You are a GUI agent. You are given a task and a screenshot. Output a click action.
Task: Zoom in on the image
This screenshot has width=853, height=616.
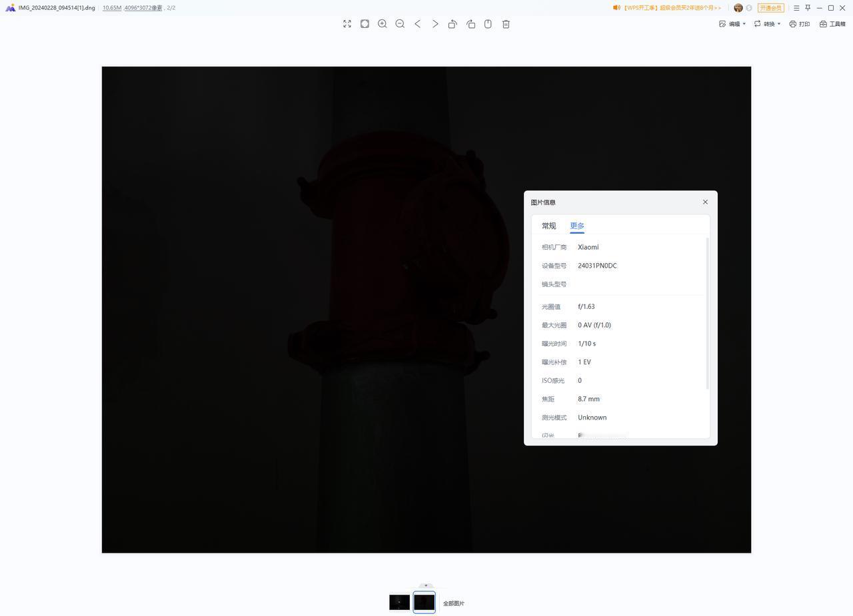click(383, 24)
